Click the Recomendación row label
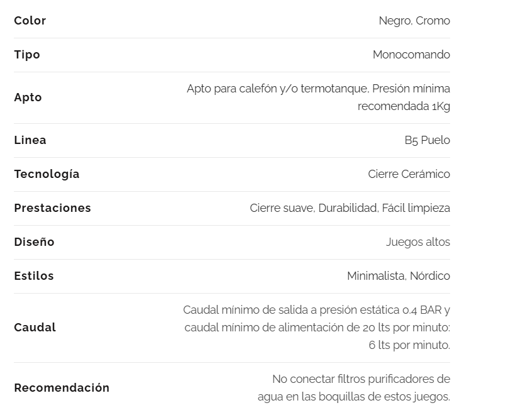508x420 pixels. [62, 388]
